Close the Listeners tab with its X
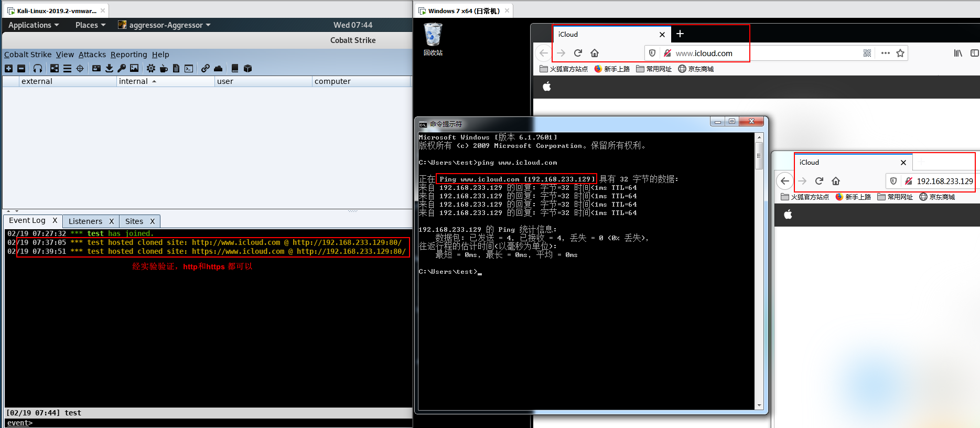Image resolution: width=980 pixels, height=428 pixels. [x=111, y=221]
